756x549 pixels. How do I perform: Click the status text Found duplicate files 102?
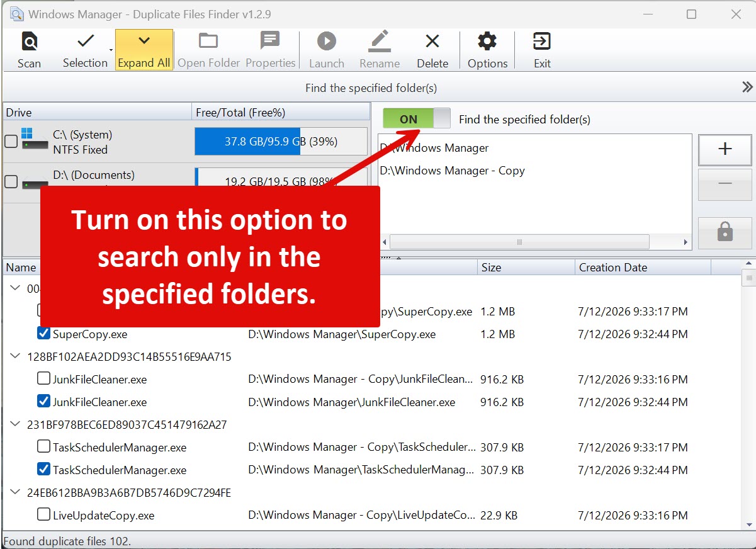(x=67, y=541)
